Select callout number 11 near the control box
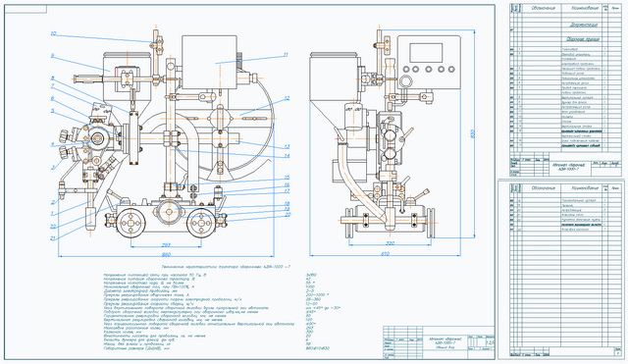This screenshot has width=628, height=364. [x=286, y=55]
